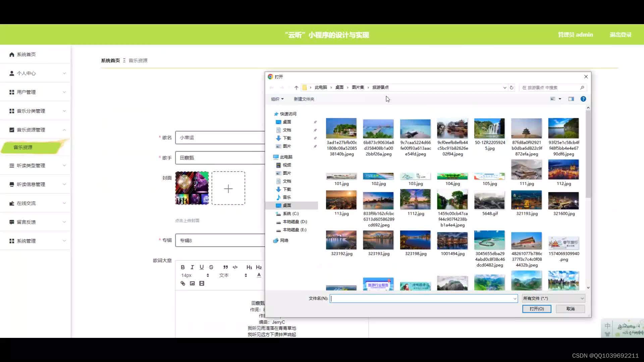The image size is (644, 362).
Task: Click 打开 button to confirm selection
Action: click(x=537, y=308)
